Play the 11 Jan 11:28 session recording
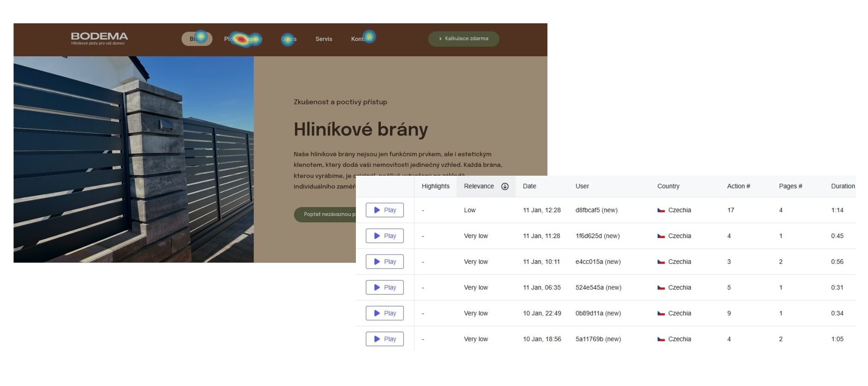Screen dimensions: 868x386 pyautogui.click(x=384, y=236)
